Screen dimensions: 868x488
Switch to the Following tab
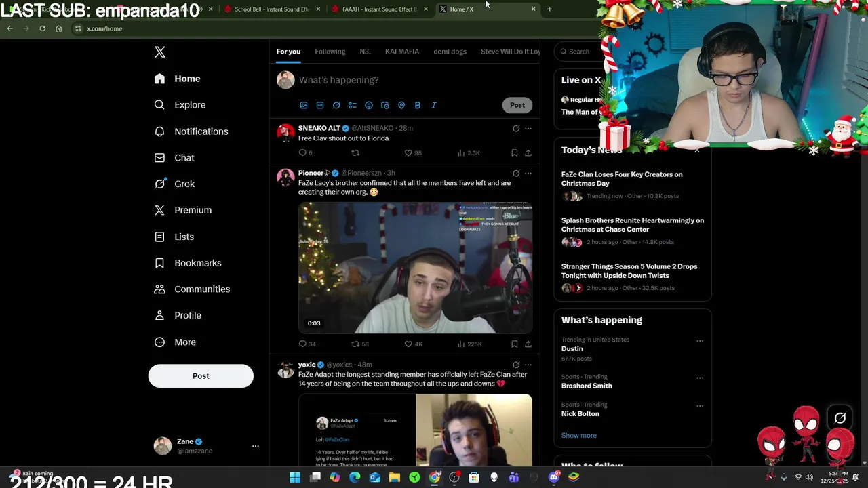click(330, 52)
